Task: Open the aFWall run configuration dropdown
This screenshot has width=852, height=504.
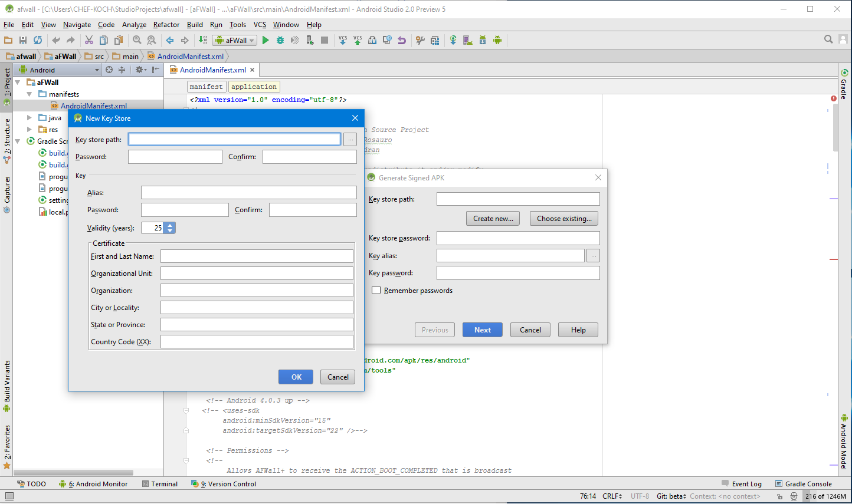Action: click(251, 40)
